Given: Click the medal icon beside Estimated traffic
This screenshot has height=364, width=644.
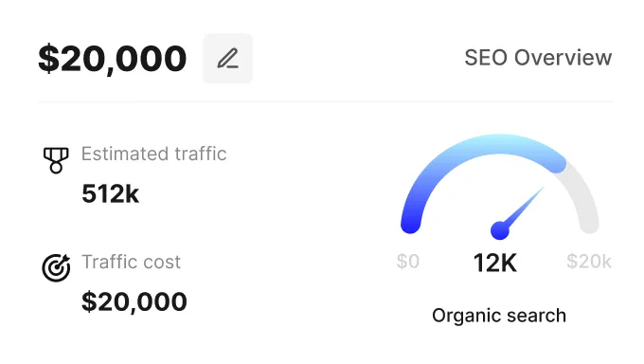Looking at the screenshot, I should [x=56, y=160].
